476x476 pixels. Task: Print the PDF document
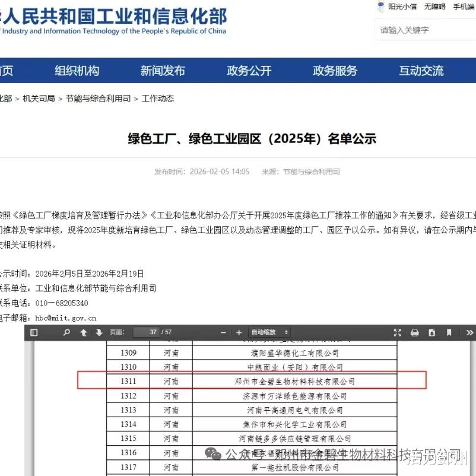pos(415,333)
